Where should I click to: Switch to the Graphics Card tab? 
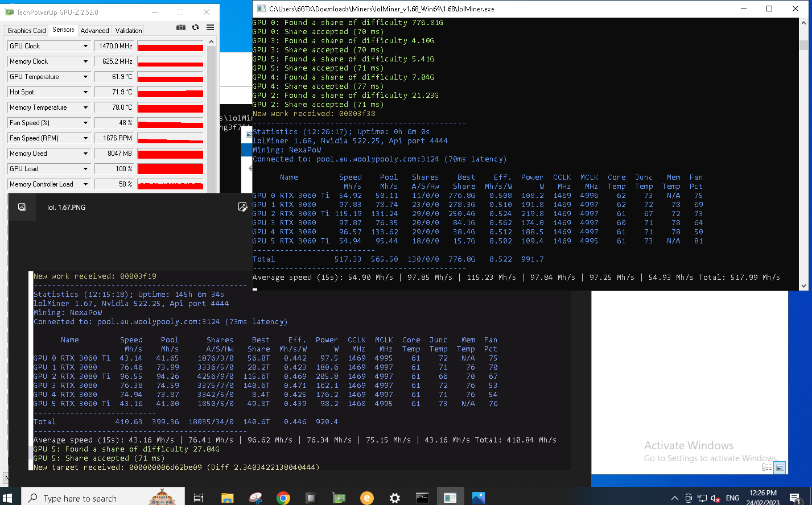pos(27,31)
